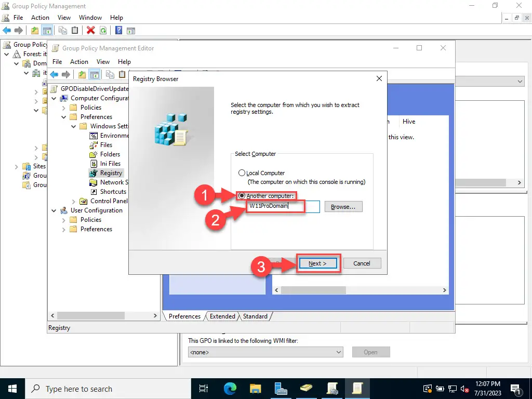Select the Local Computer radio button
532x399 pixels.
[242, 173]
